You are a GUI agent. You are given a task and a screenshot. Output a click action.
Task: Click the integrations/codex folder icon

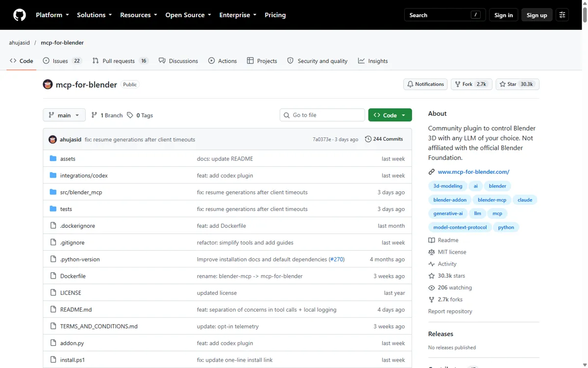tap(53, 175)
